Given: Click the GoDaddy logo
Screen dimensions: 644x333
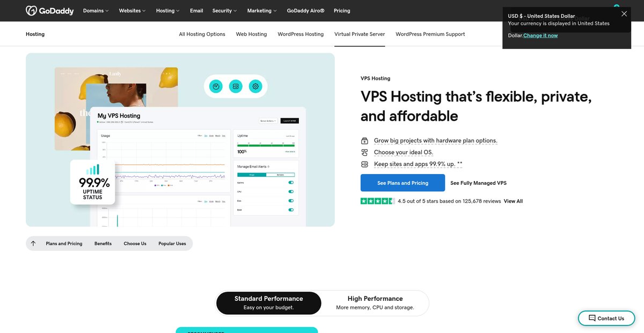Looking at the screenshot, I should pos(50,11).
